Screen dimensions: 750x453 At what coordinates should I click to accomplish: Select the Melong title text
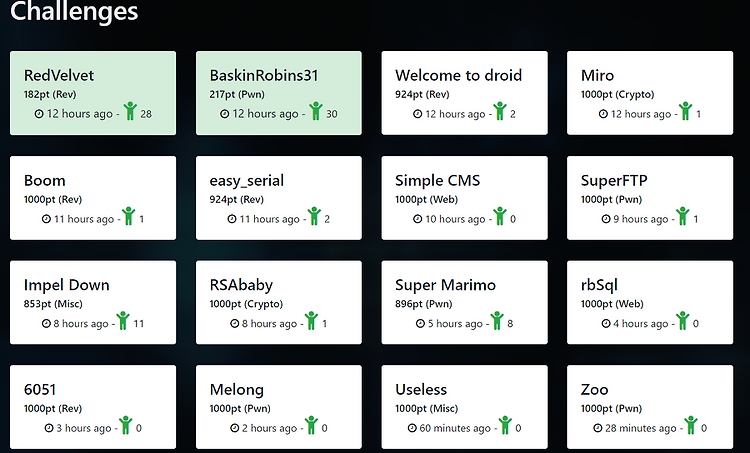(x=236, y=390)
